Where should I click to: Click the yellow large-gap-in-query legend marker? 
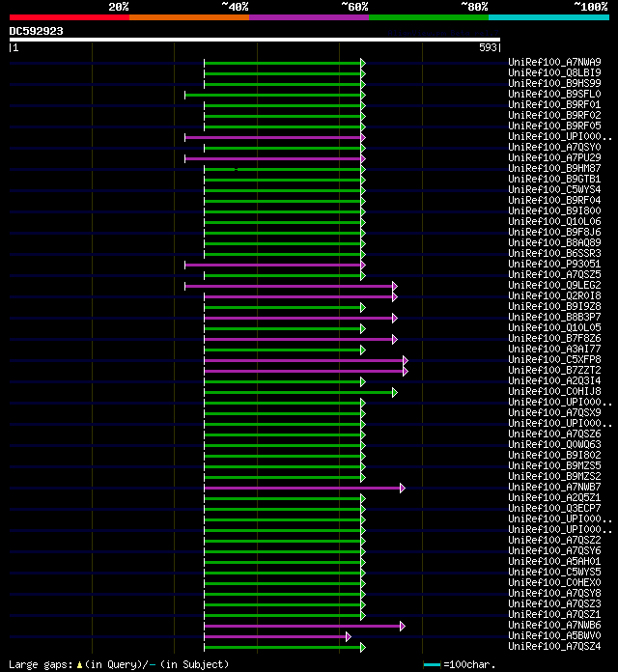coord(79,665)
